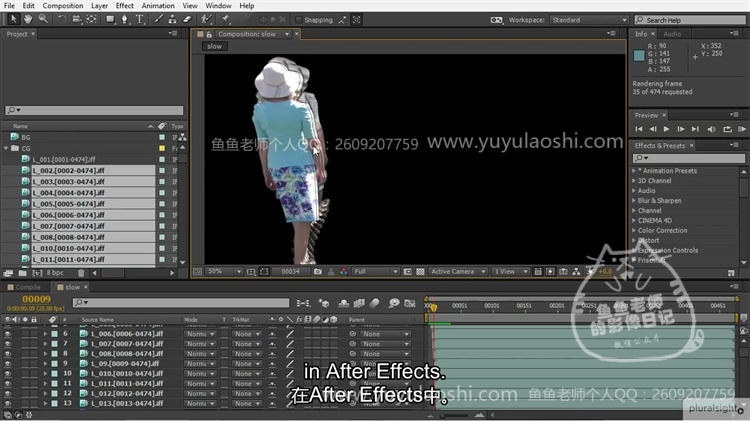Click timeline timecode 00009
This screenshot has height=421, width=750.
coord(36,299)
